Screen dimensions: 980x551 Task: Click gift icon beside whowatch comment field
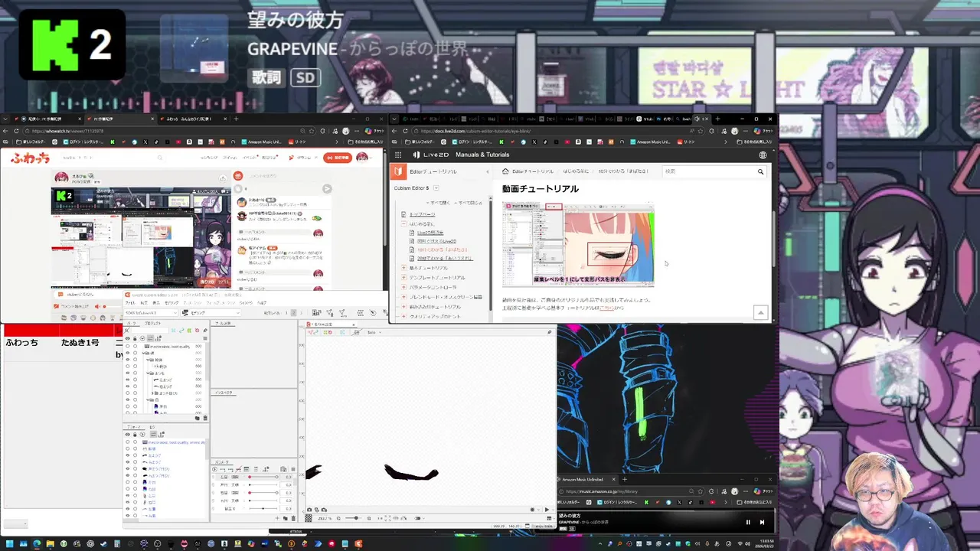click(x=238, y=175)
